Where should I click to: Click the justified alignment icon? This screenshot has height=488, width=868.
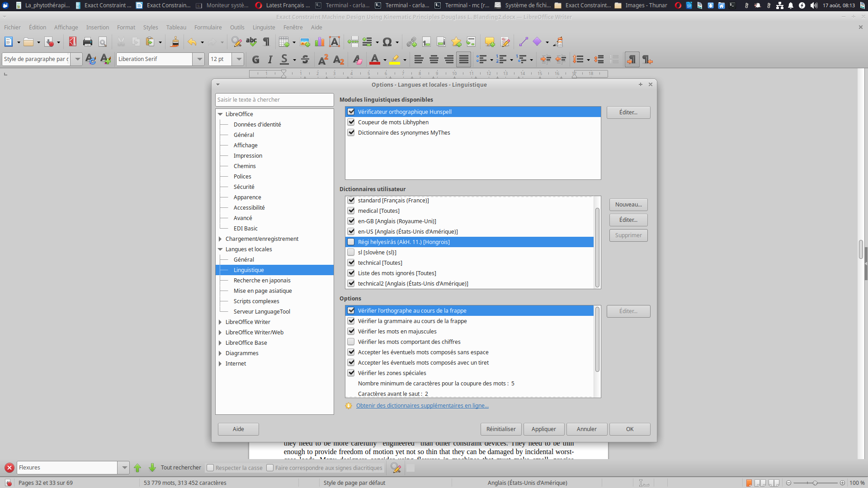464,59
